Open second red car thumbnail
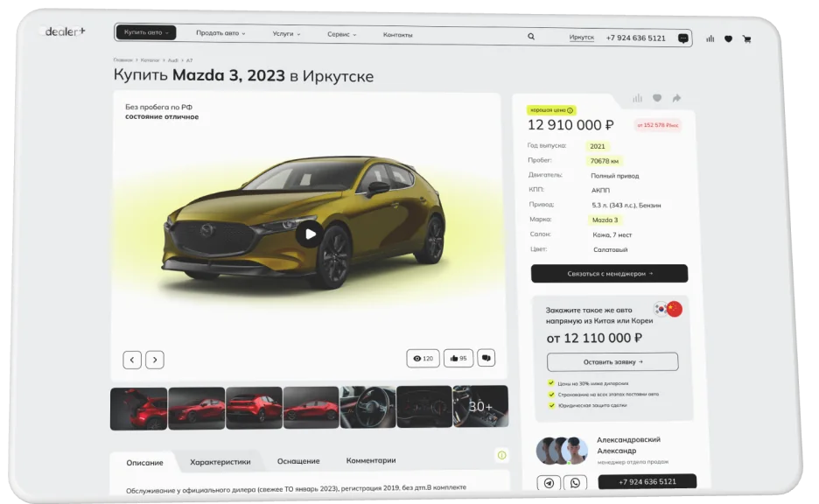This screenshot has width=819, height=504. (x=196, y=409)
